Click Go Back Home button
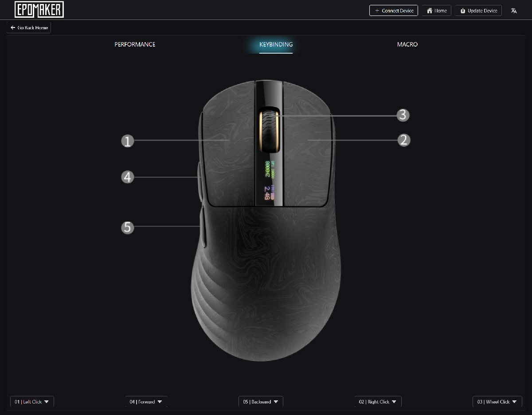The height and width of the screenshot is (415, 532). coord(29,27)
